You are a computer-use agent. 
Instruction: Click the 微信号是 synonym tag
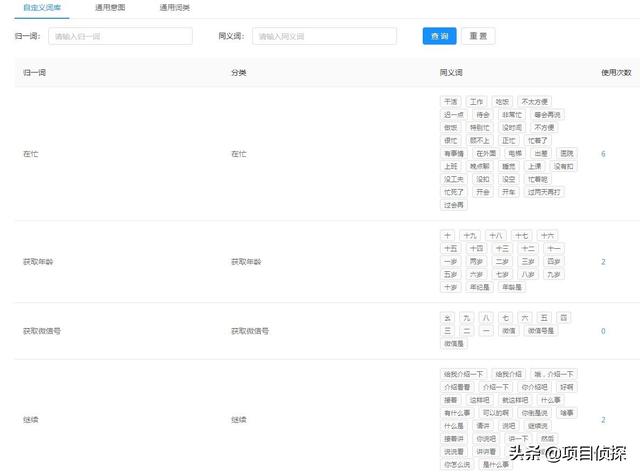point(541,331)
